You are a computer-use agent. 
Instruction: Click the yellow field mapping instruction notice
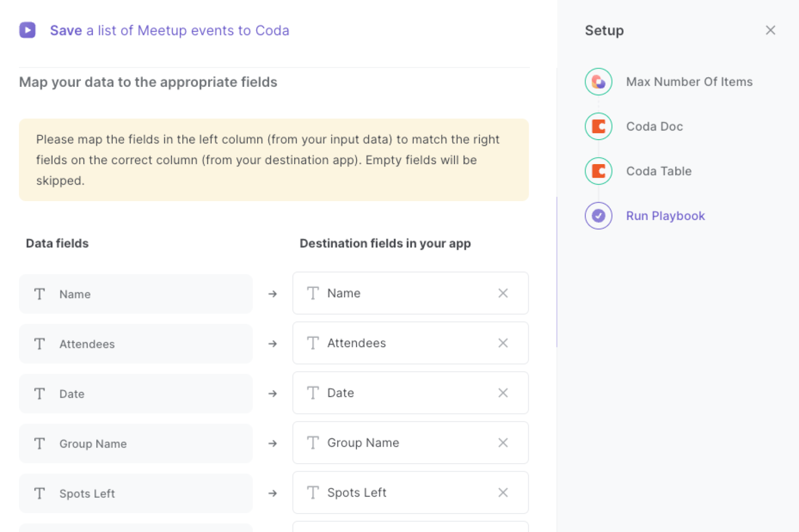coord(274,160)
